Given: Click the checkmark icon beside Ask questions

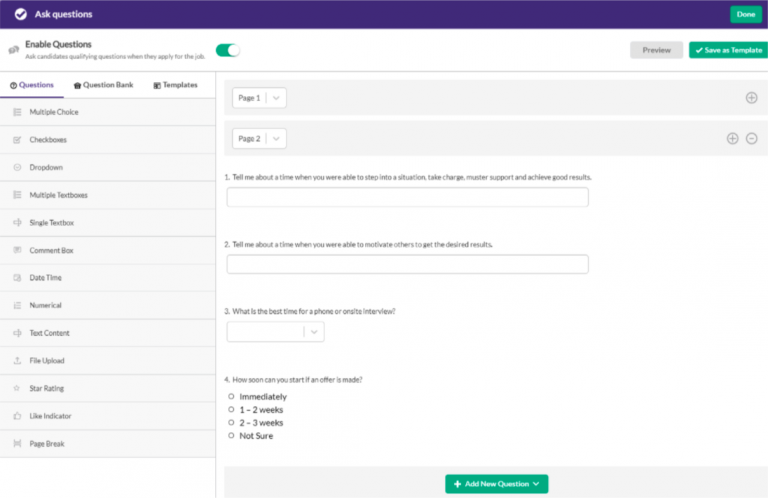Looking at the screenshot, I should click(x=21, y=14).
